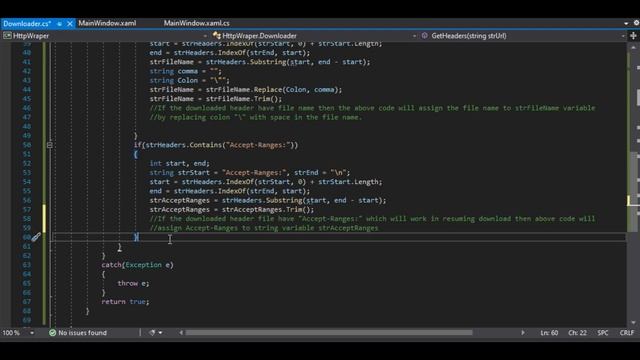Click the CRLF line ending indicator
This screenshot has width=640, height=360.
coord(627,333)
